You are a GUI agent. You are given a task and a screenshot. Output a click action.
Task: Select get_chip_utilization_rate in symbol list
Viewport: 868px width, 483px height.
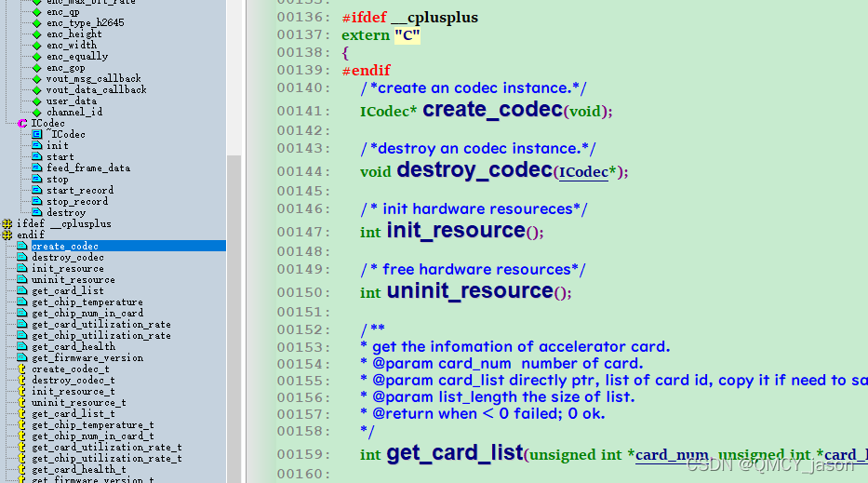coord(101,336)
